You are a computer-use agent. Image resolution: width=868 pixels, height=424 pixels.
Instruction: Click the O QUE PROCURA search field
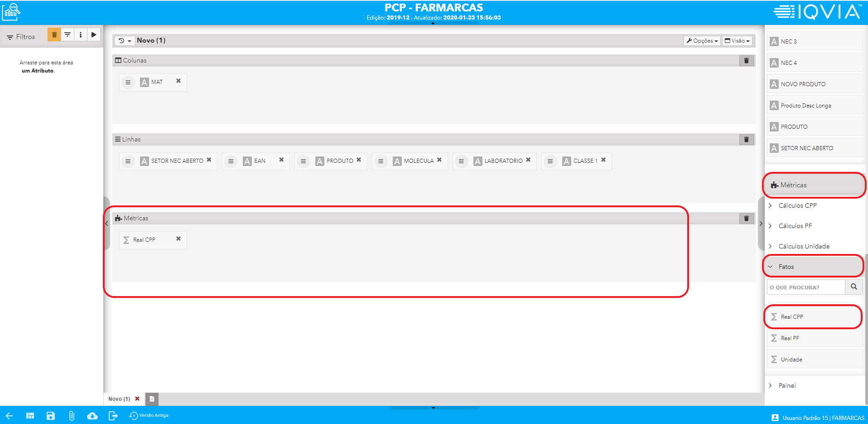[805, 288]
